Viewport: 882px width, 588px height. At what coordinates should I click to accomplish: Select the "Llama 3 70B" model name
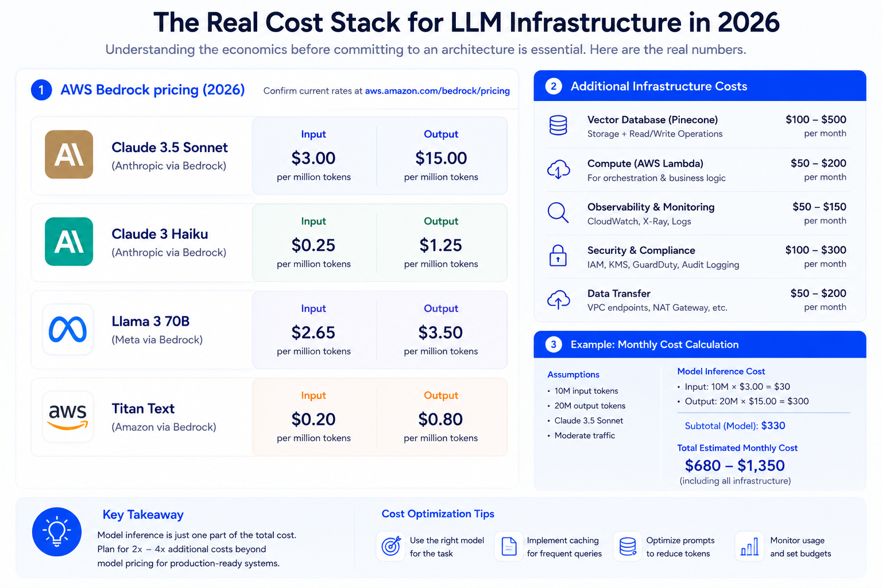150,322
